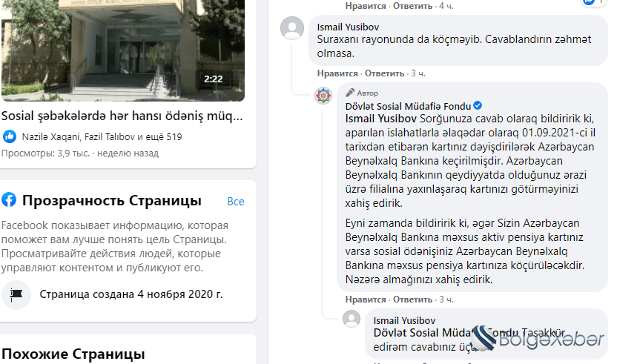Select the Просмотры: 3,9 тыс. view count text
The image size is (617, 364).
45,153
